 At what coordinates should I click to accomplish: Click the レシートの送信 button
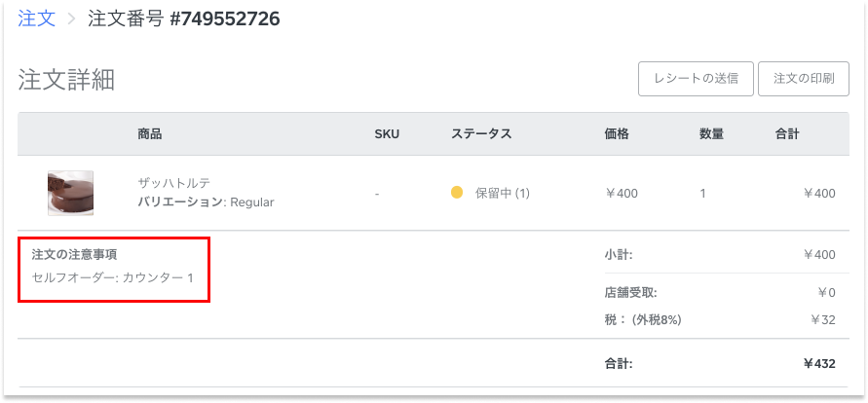click(696, 79)
